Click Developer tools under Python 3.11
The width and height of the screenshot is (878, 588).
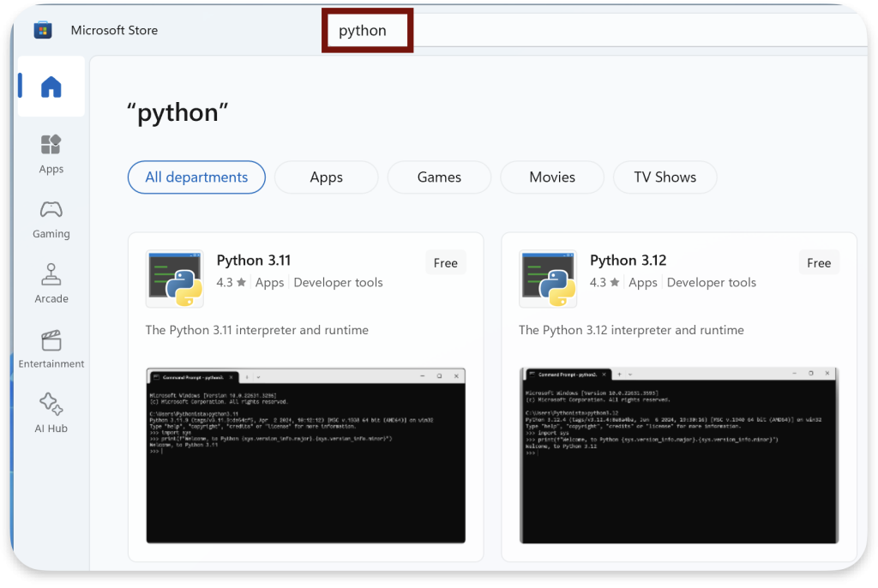click(338, 282)
